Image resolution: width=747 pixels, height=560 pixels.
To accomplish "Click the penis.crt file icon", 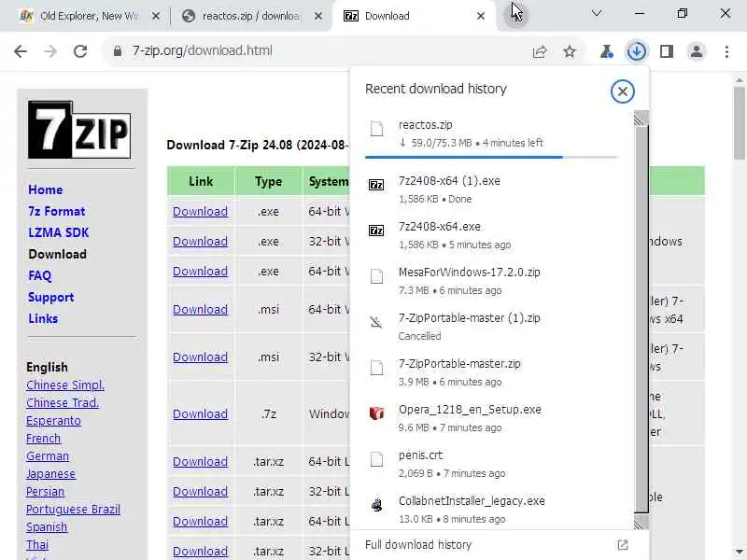I will click(x=376, y=458).
